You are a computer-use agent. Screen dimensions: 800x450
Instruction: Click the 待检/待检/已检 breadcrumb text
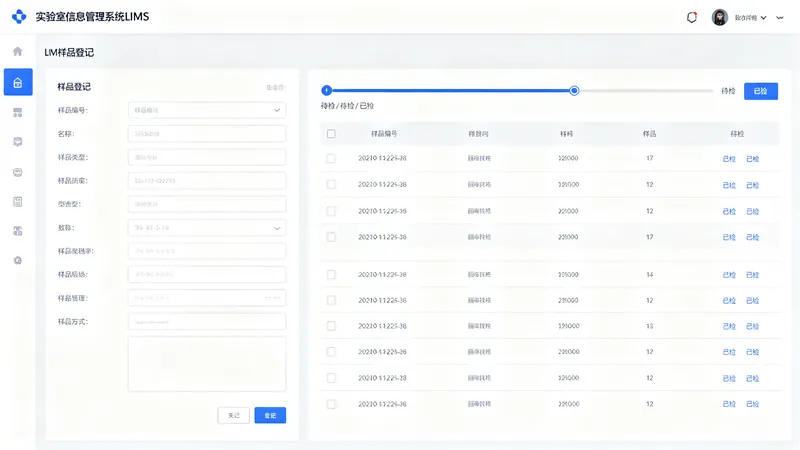click(x=347, y=106)
